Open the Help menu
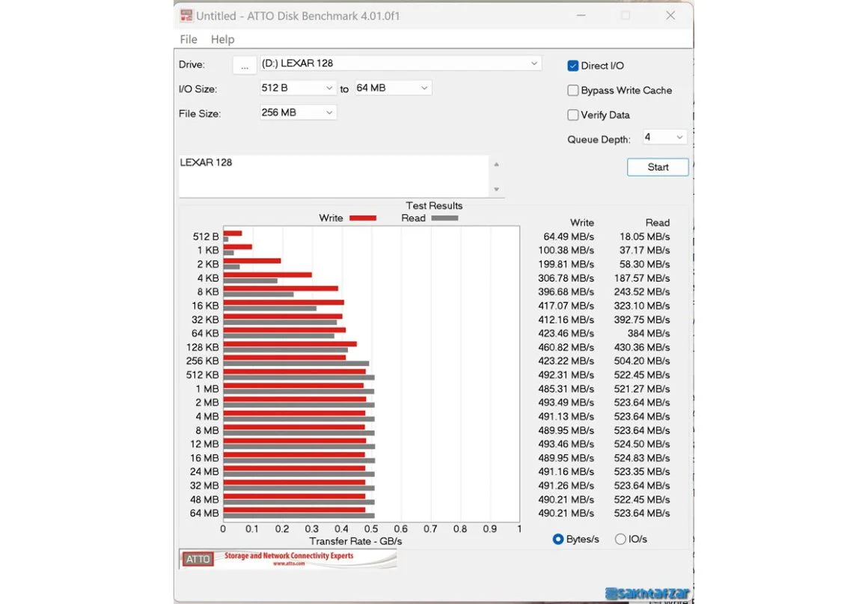This screenshot has height=604, width=868. pyautogui.click(x=222, y=40)
